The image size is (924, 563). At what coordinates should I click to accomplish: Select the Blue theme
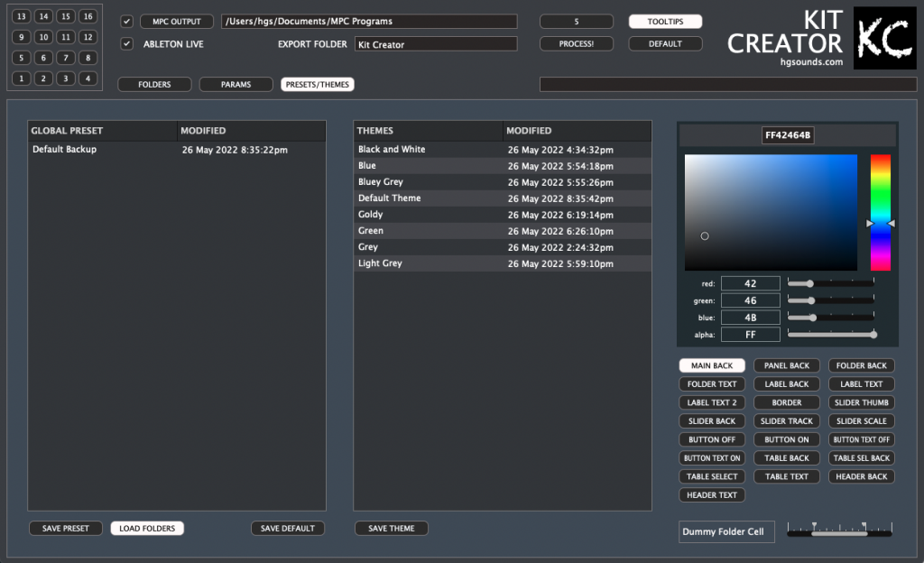point(502,166)
